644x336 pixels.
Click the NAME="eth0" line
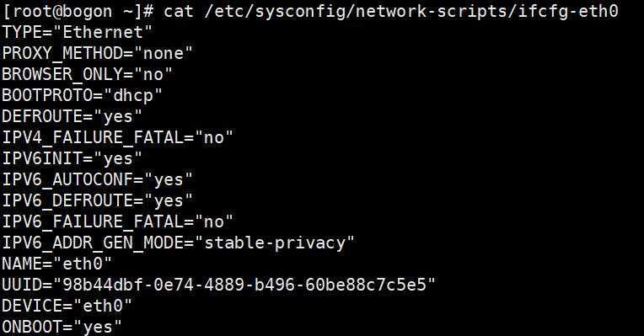56,264
